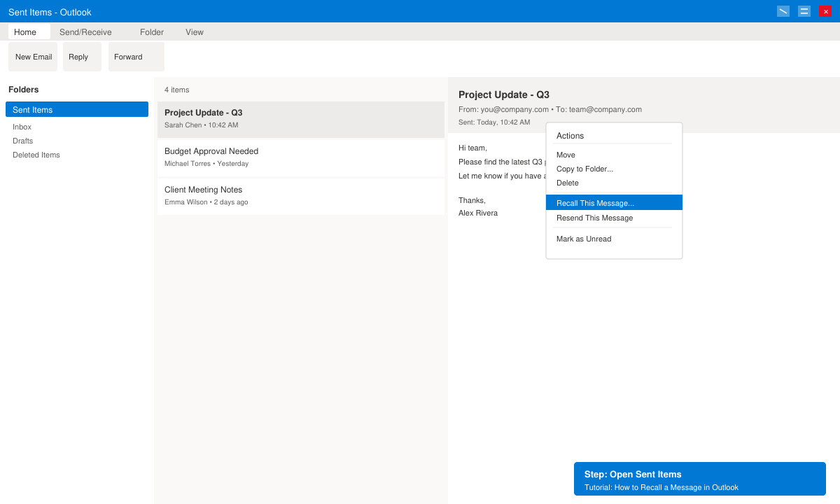Switch to the View tab
840x504 pixels.
[195, 32]
